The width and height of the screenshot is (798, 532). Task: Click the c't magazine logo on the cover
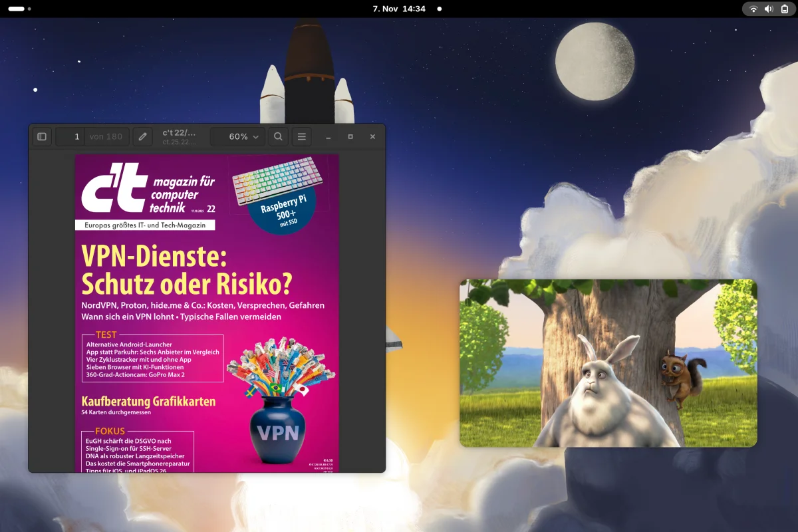(x=113, y=192)
